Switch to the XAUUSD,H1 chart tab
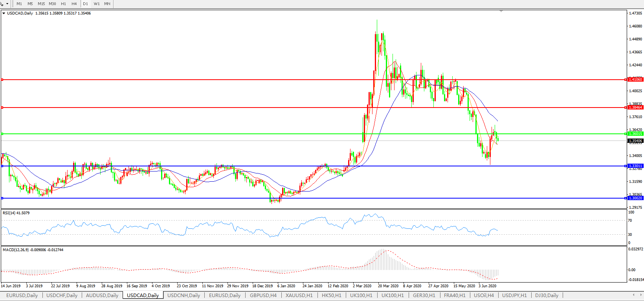644x301 pixels. click(x=299, y=295)
